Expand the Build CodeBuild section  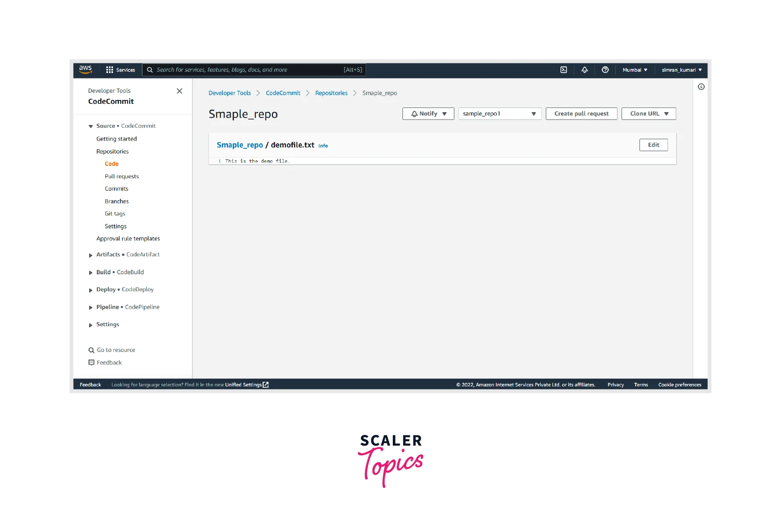click(91, 272)
